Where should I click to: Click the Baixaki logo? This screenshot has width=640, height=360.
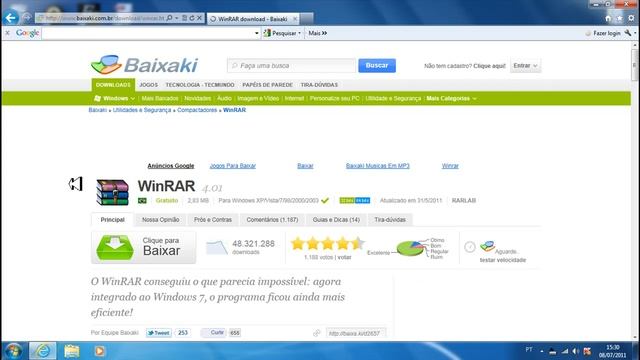point(144,65)
